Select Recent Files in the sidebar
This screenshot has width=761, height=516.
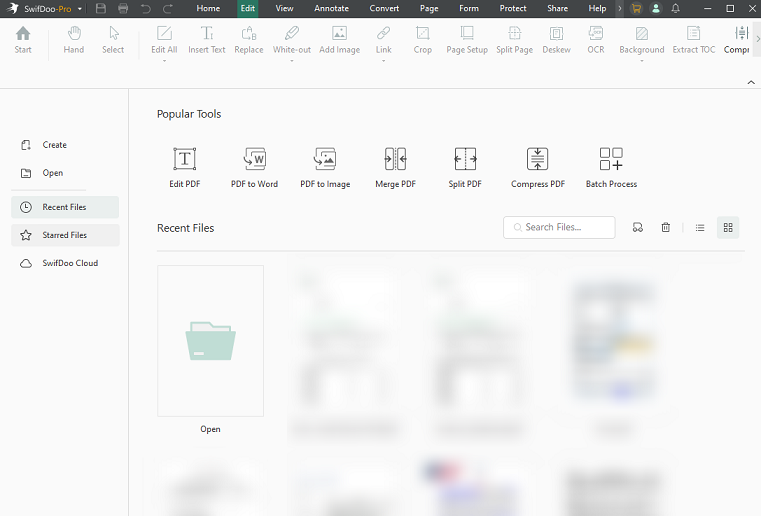(65, 207)
